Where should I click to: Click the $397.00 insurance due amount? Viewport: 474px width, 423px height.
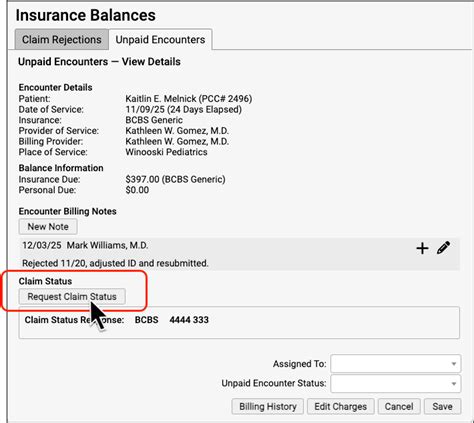[x=142, y=179]
